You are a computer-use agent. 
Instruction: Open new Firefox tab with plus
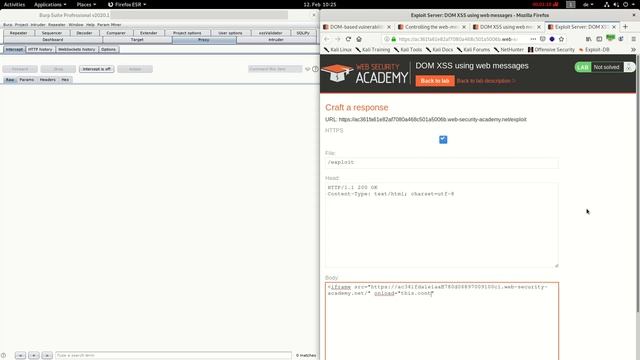point(625,27)
